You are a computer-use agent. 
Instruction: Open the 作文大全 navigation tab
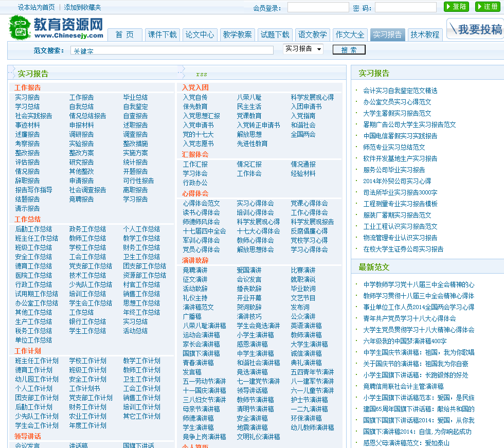click(350, 34)
